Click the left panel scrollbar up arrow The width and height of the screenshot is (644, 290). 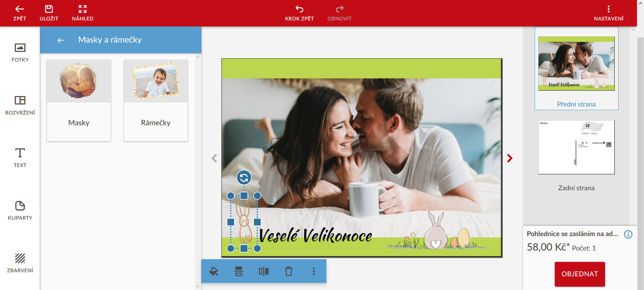[198, 57]
